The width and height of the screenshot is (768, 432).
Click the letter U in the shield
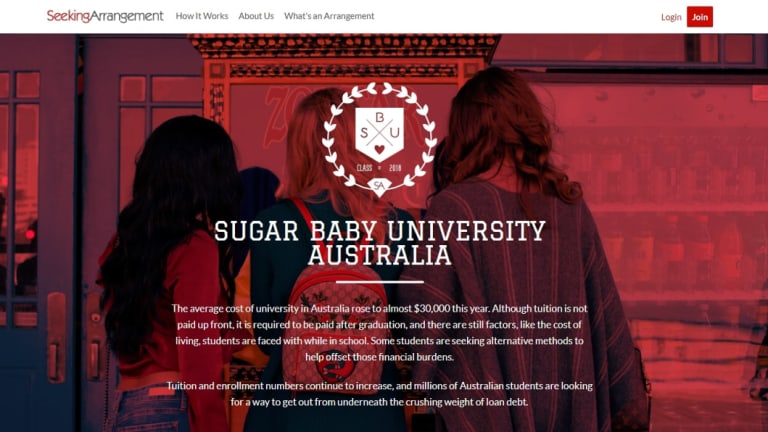(x=395, y=133)
